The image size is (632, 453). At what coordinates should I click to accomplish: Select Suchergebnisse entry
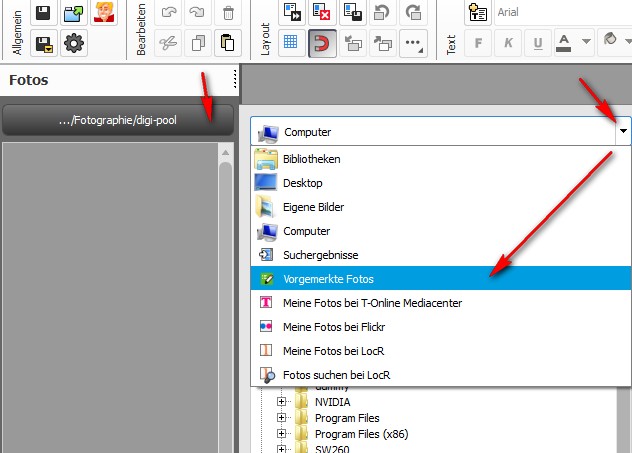tap(441, 255)
